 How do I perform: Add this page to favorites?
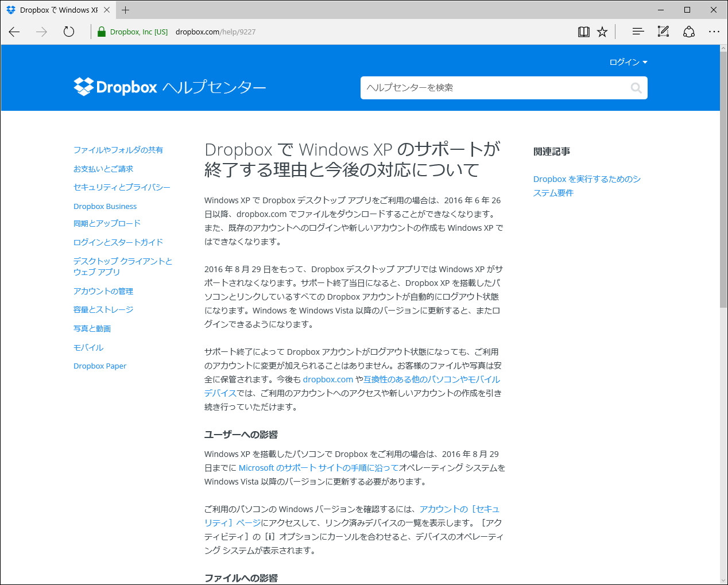click(602, 32)
